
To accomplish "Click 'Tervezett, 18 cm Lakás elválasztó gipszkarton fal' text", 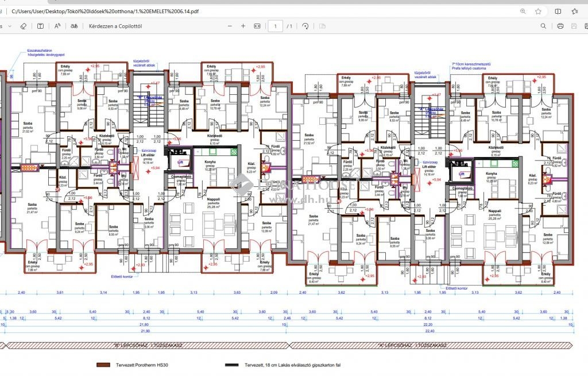I will click(x=292, y=365).
